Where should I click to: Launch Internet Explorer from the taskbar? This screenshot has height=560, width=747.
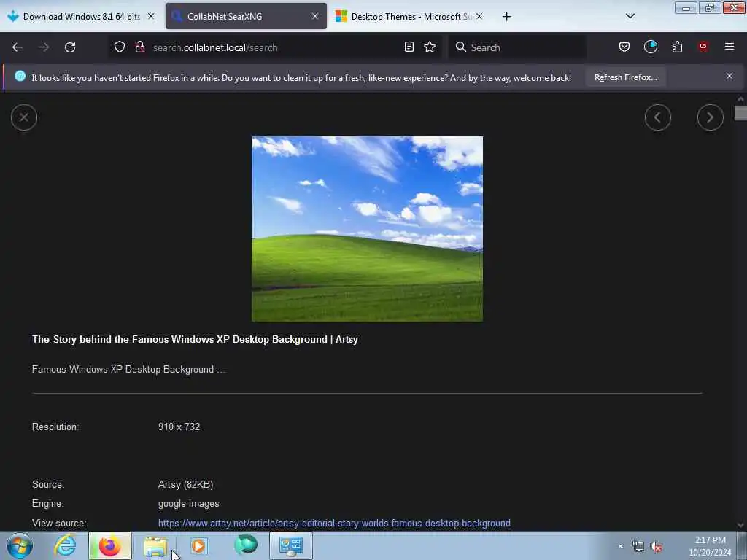point(65,545)
